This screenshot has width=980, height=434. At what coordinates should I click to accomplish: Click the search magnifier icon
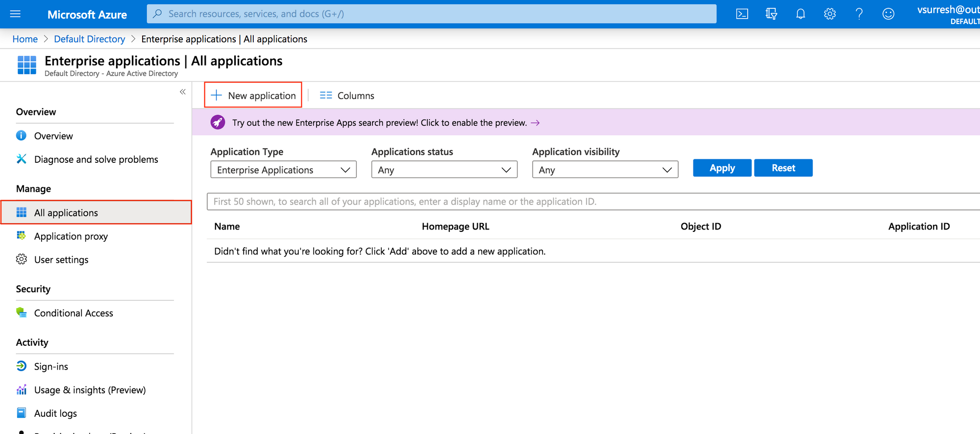click(157, 14)
